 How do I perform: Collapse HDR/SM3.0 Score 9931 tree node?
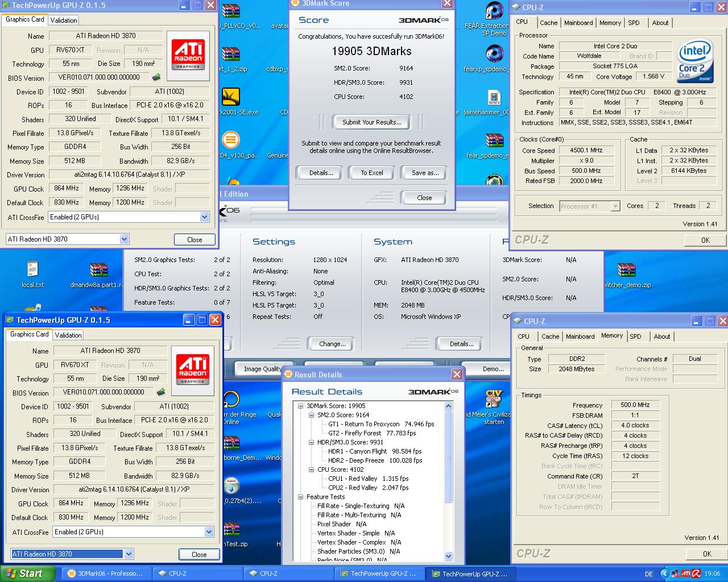(312, 442)
